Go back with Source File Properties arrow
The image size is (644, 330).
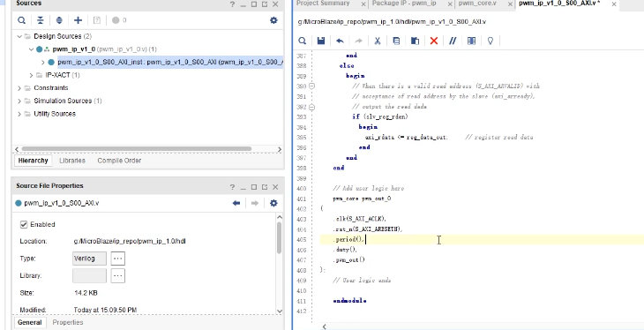[x=236, y=203]
